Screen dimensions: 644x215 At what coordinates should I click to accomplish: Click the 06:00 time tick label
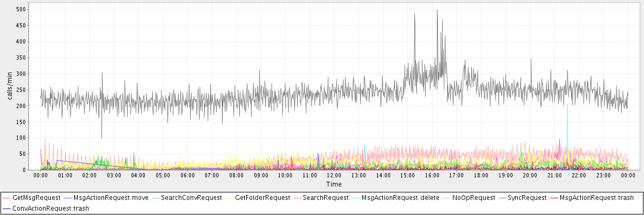[x=187, y=176]
